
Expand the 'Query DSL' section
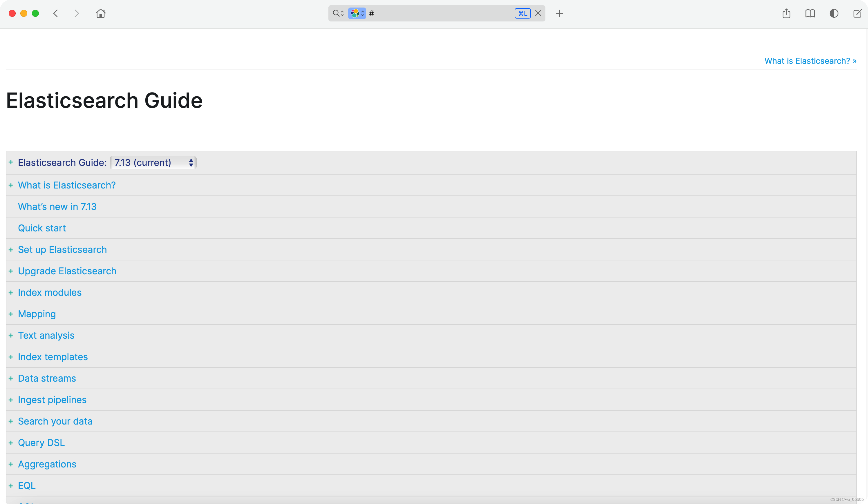[x=11, y=443]
